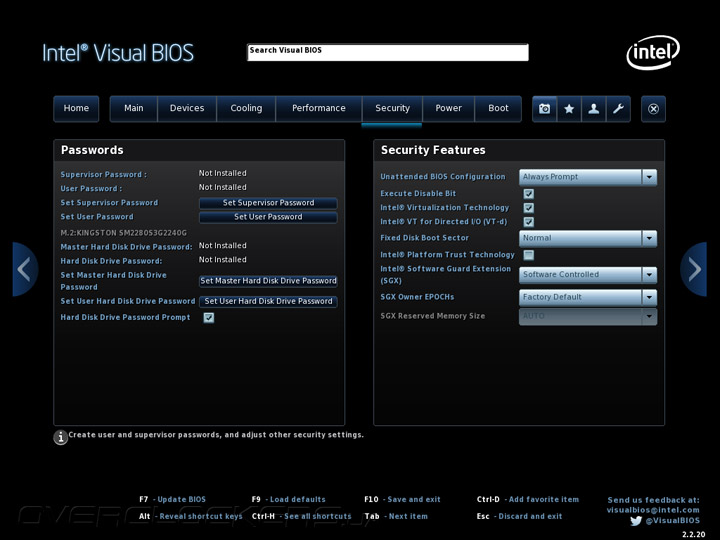The width and height of the screenshot is (720, 540).
Task: Open the Software Guard Extension dropdown
Action: tap(588, 275)
